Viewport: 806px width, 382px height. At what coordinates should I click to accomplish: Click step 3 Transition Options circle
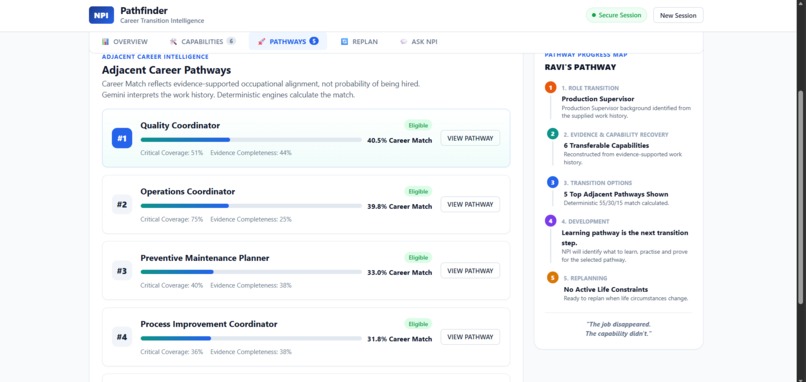(553, 182)
